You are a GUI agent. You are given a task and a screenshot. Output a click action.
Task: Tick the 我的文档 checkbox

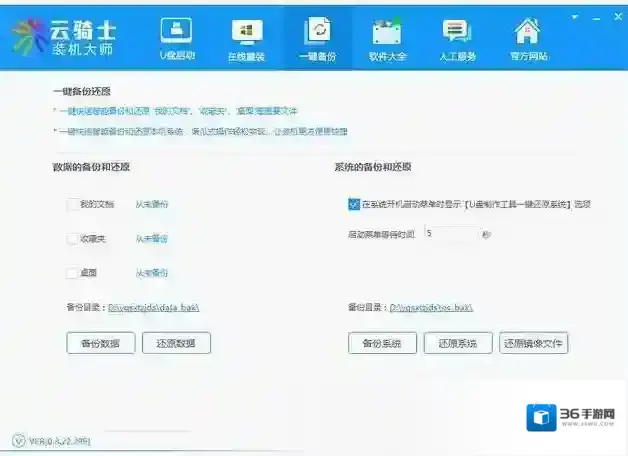tap(73, 204)
